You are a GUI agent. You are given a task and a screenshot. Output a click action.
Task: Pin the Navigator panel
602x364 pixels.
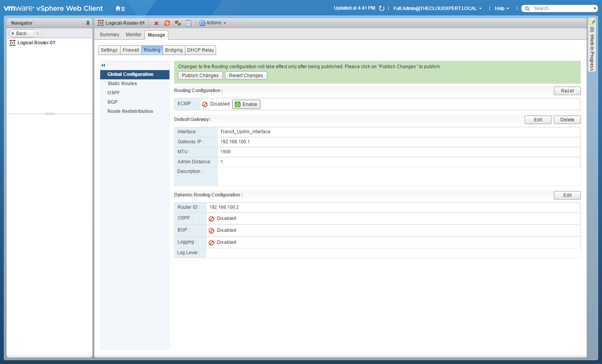coord(88,23)
